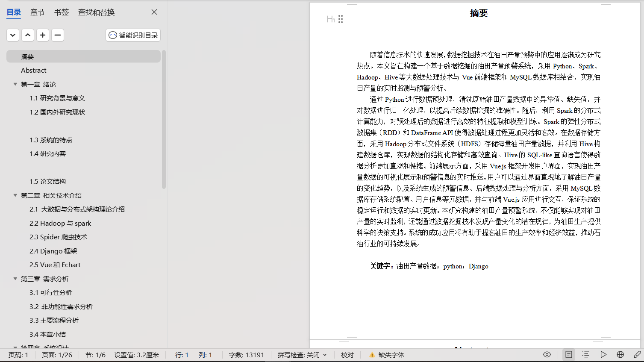Click the 缺失字体 warning in the status bar
The height and width of the screenshot is (362, 644).
(x=387, y=355)
